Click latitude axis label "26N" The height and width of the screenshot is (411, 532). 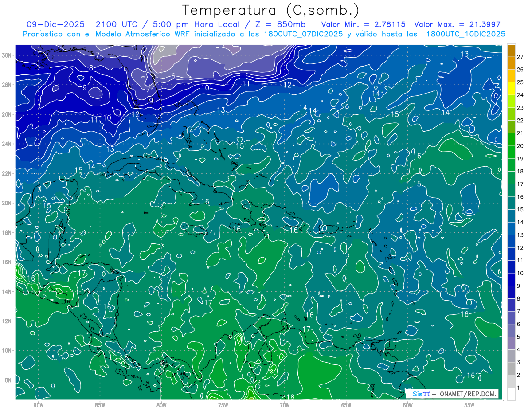pos(7,114)
